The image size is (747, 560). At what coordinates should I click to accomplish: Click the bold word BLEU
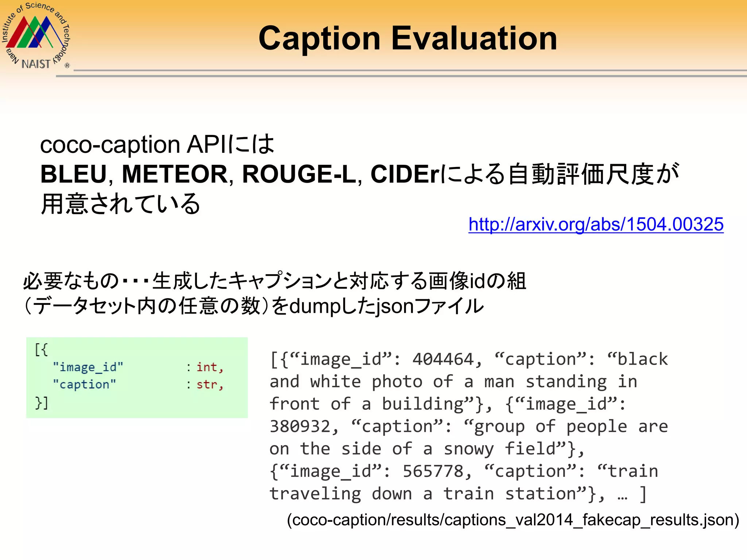coord(74,174)
